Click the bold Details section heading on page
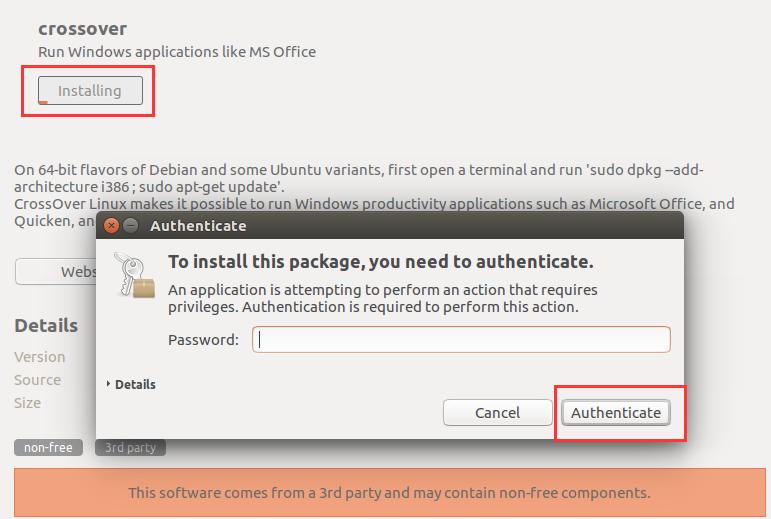The image size is (771, 519). tap(46, 326)
